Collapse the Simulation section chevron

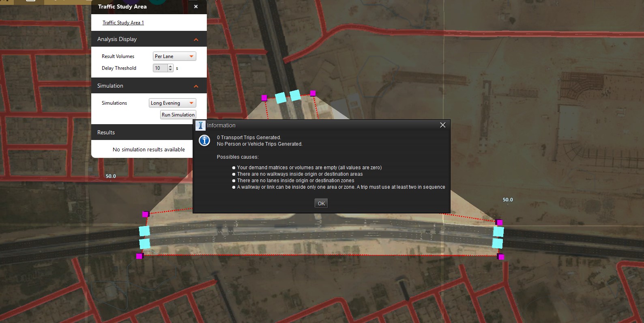pyautogui.click(x=196, y=86)
